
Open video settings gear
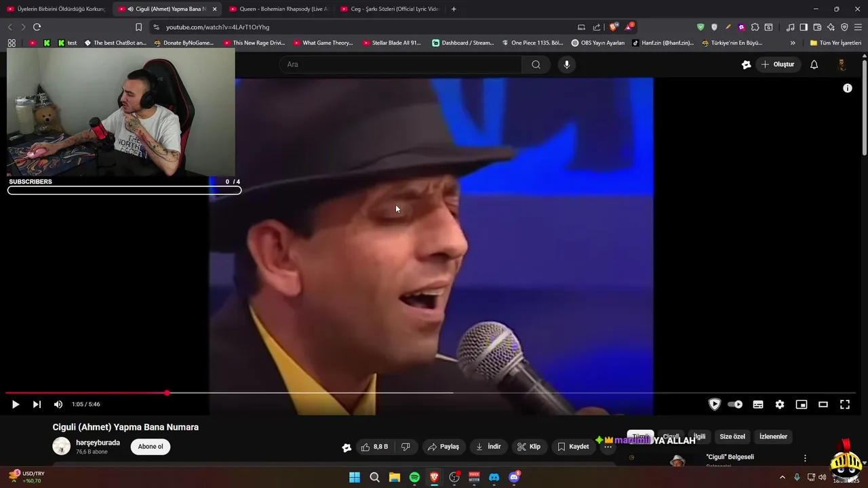pos(780,405)
